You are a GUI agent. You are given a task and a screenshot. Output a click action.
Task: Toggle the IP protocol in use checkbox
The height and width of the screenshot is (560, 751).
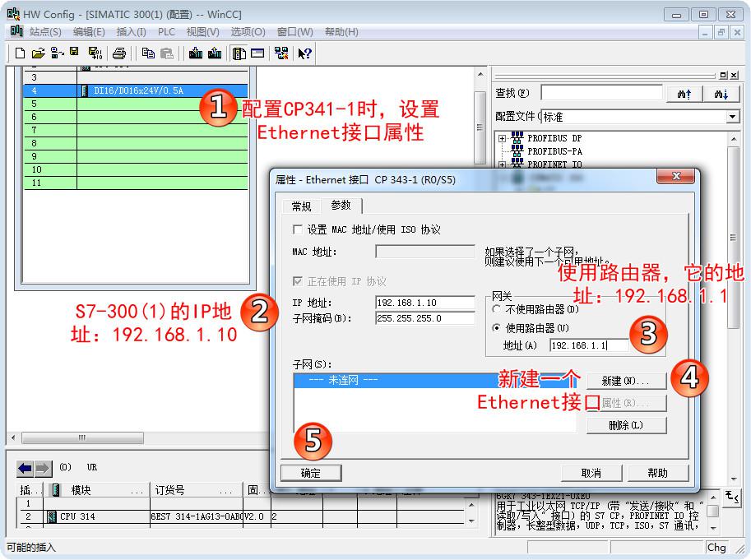coord(298,281)
